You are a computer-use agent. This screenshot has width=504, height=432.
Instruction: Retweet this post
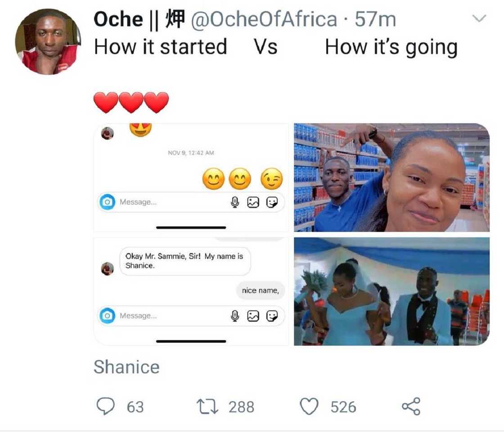pyautogui.click(x=208, y=407)
